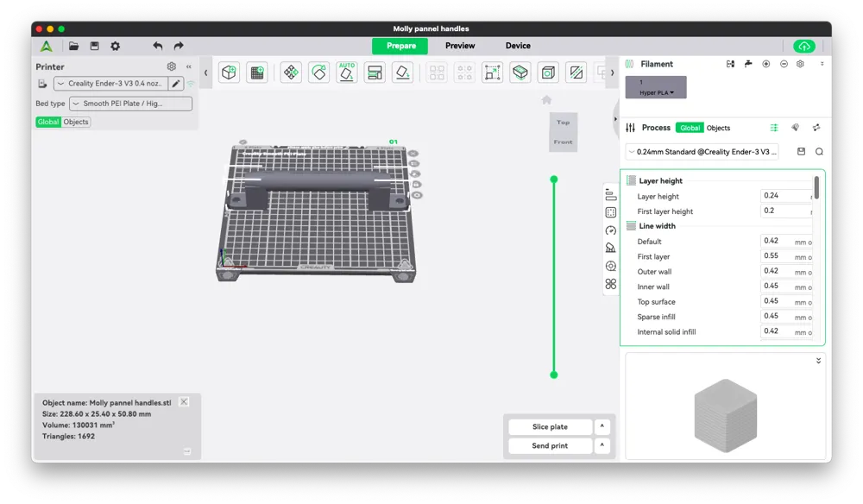Expand the Slice plate options arrow
This screenshot has height=504, width=863.
pos(602,426)
